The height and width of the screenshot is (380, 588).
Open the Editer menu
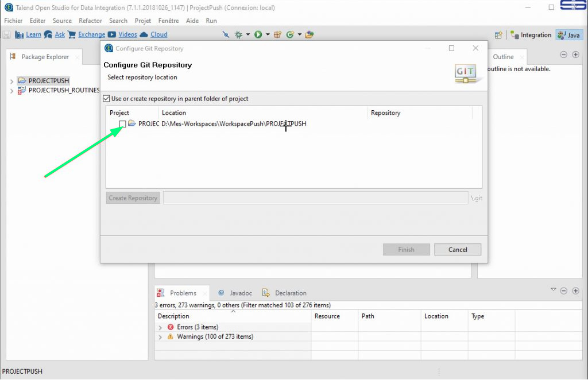click(x=37, y=21)
